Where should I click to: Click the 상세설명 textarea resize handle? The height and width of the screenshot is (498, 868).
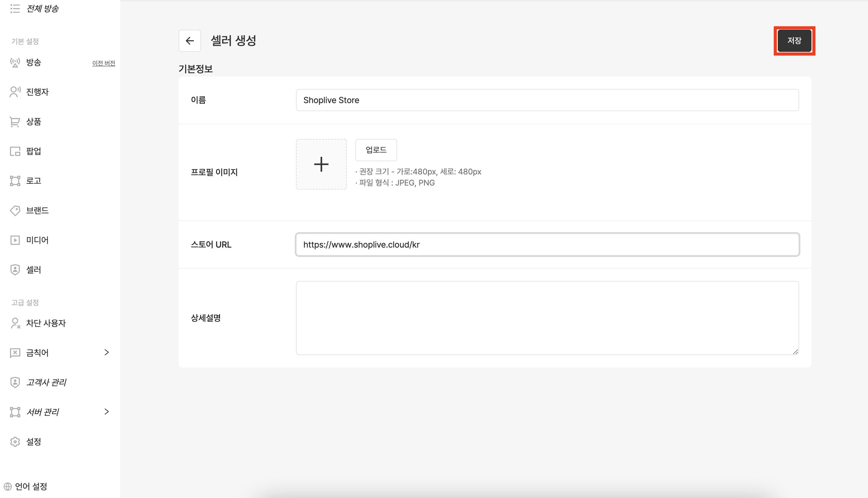point(795,351)
